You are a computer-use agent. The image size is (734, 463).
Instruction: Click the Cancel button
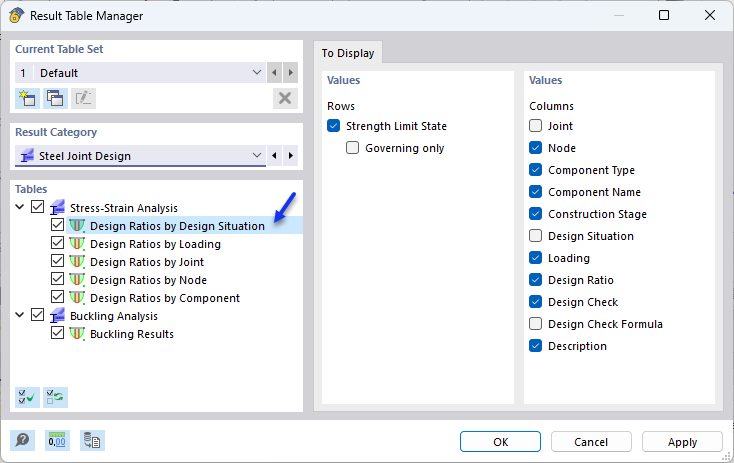(591, 441)
